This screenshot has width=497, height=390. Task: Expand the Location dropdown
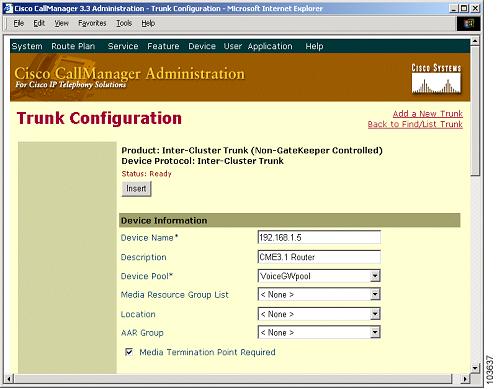375,314
